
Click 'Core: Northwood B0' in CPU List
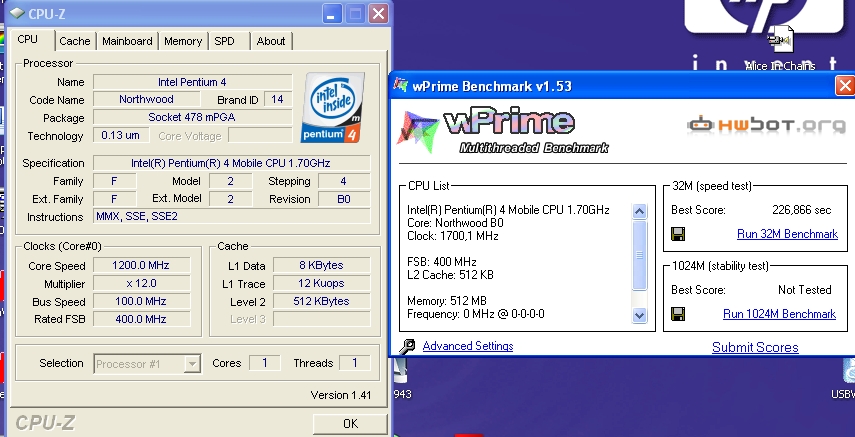tap(455, 223)
